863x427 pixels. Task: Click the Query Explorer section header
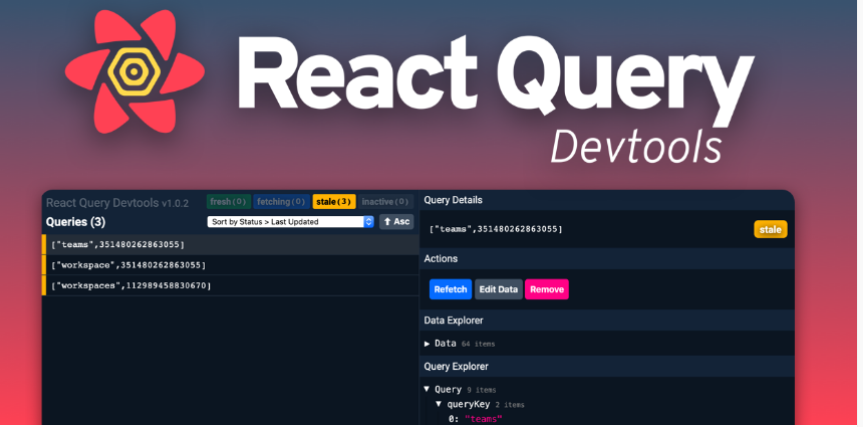[607, 366]
